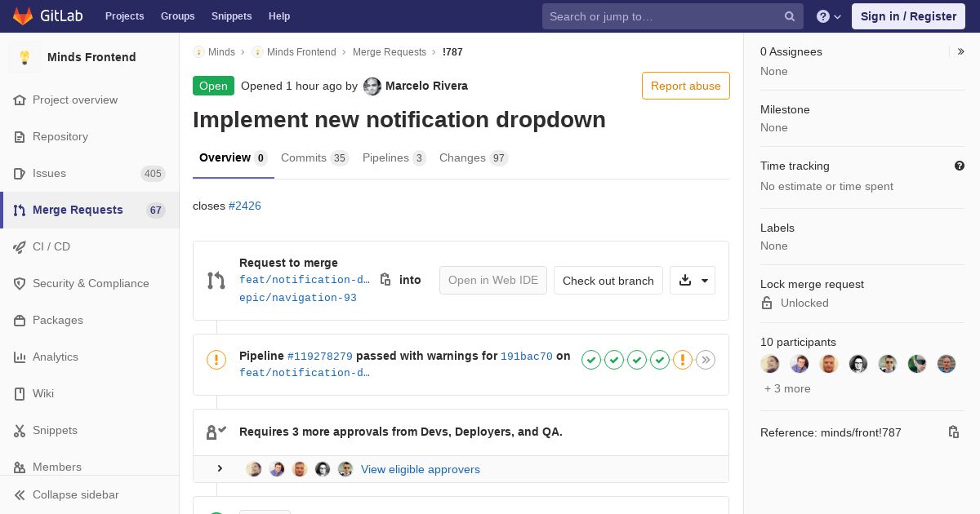Click Minds Frontend project title

(91, 57)
